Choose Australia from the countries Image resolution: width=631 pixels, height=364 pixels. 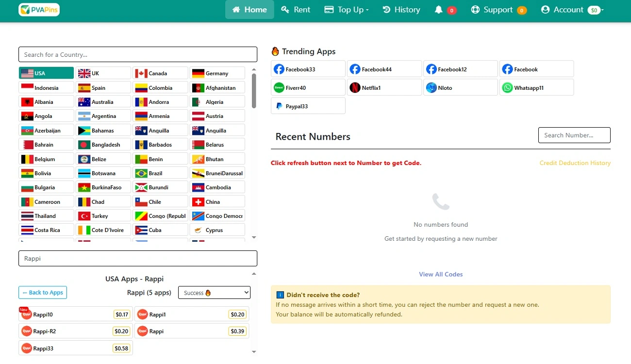(x=103, y=102)
